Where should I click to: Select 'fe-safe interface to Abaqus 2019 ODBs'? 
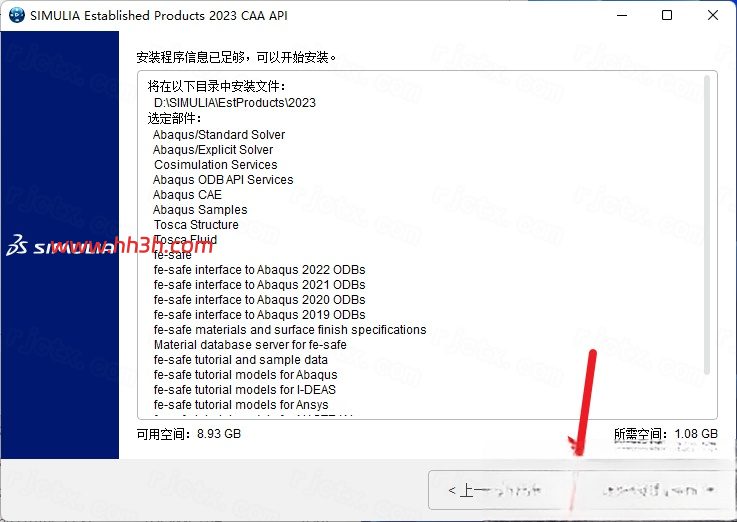259,315
